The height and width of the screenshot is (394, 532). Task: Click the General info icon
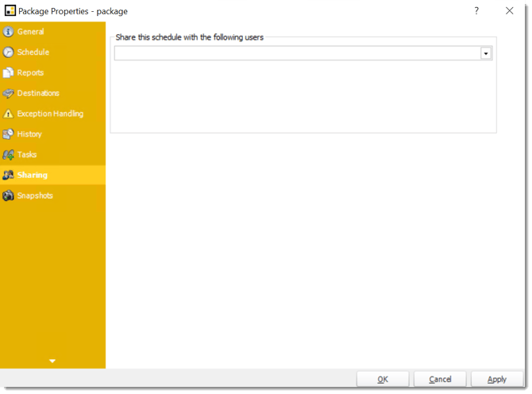pyautogui.click(x=8, y=32)
